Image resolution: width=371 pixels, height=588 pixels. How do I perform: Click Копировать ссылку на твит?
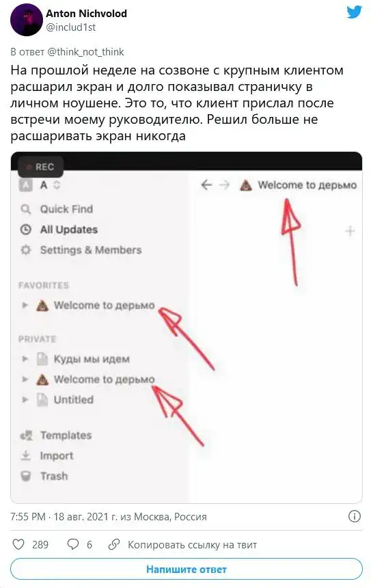[x=192, y=544]
